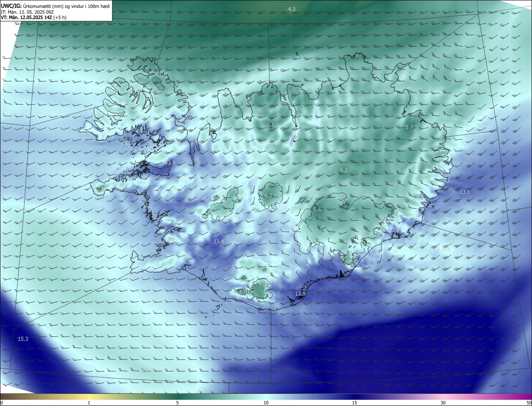Click the '6.2' value label in the highlands

[344, 170]
